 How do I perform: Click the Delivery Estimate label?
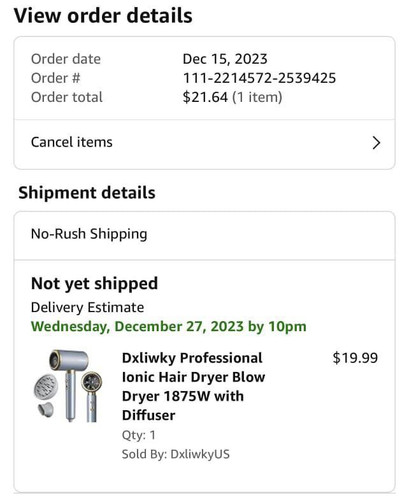87,307
